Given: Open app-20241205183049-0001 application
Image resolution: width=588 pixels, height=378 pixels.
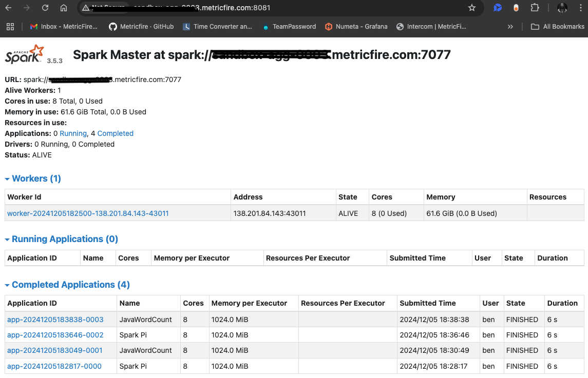Looking at the screenshot, I should (x=55, y=350).
